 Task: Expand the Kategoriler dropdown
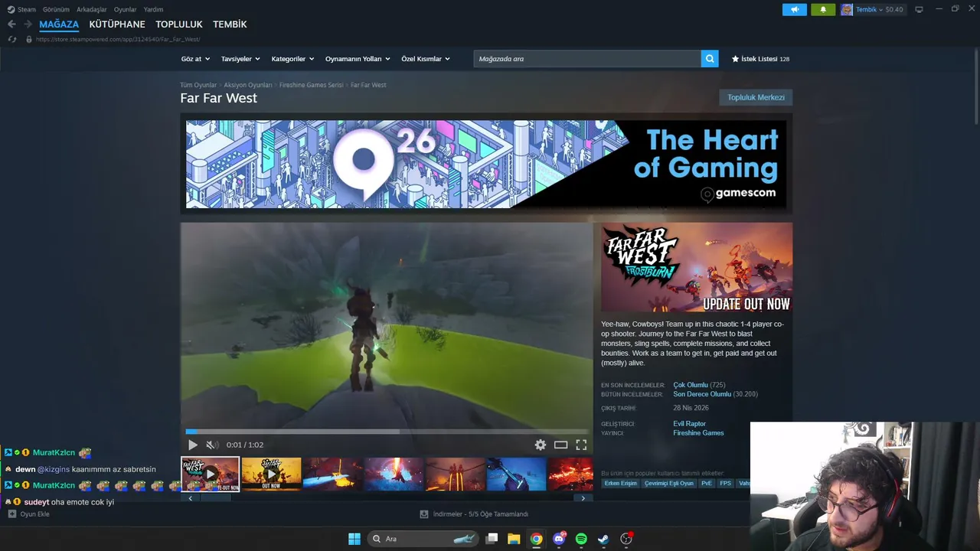(292, 59)
